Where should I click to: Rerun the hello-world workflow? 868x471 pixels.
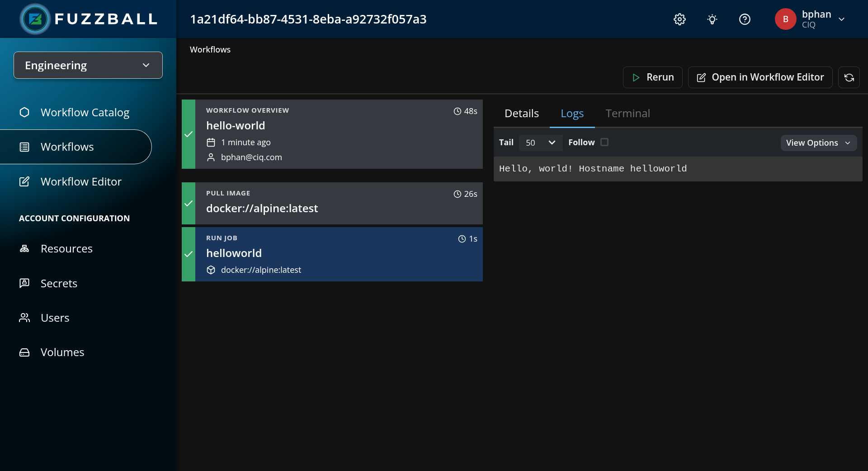[x=652, y=77]
